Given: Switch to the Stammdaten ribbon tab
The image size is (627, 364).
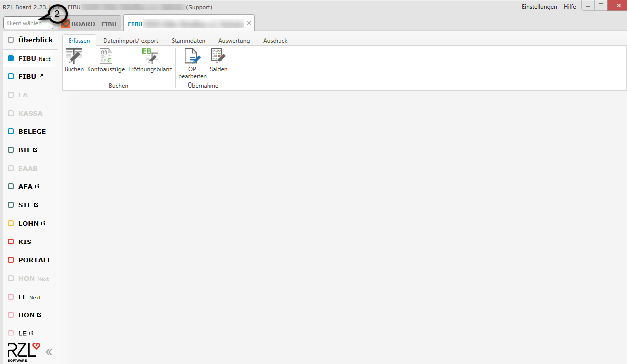Looking at the screenshot, I should click(188, 41).
